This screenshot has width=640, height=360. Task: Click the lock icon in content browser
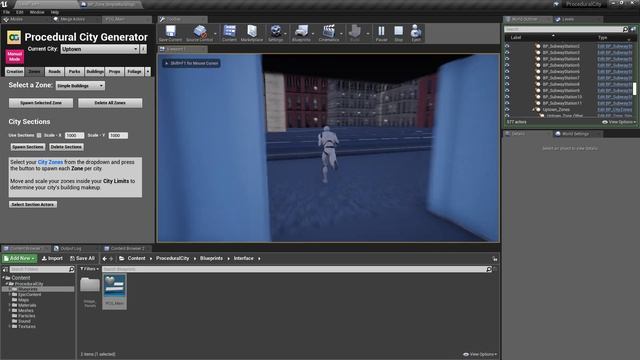(495, 258)
